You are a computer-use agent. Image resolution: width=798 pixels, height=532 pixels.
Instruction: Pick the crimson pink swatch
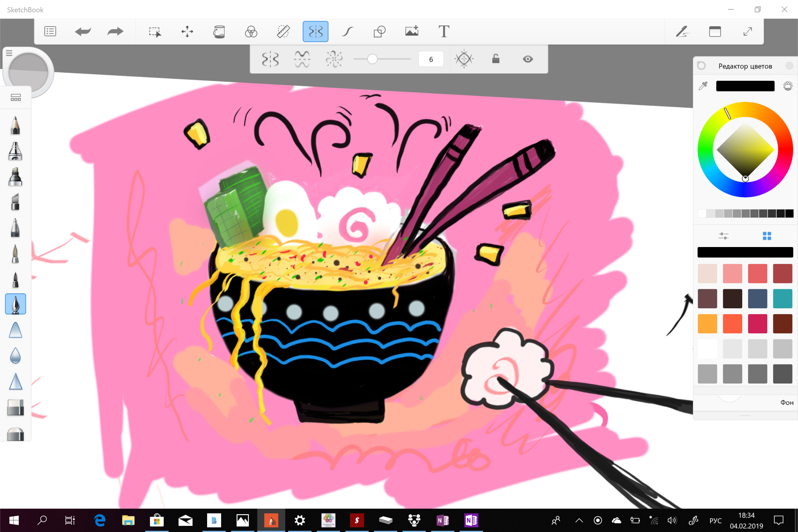pos(757,324)
